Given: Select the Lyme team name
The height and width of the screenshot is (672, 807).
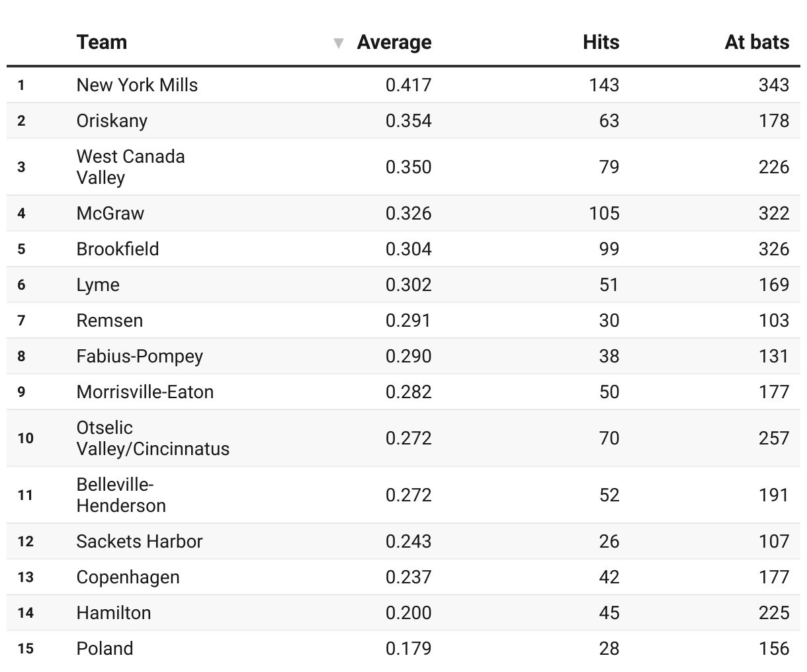Looking at the screenshot, I should pos(98,284).
